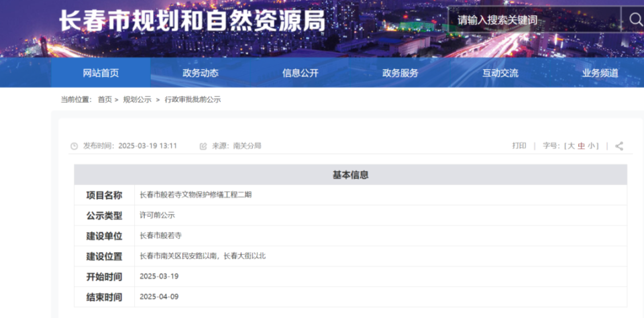Click the end date 2025-04-09
This screenshot has width=644, height=318.
coord(159,297)
